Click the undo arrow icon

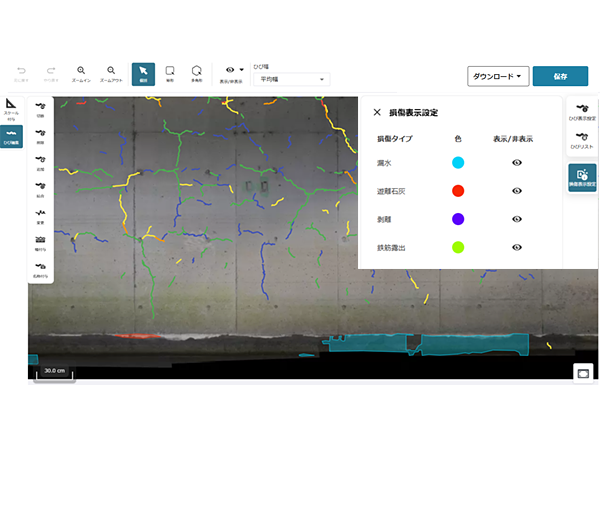[x=21, y=71]
